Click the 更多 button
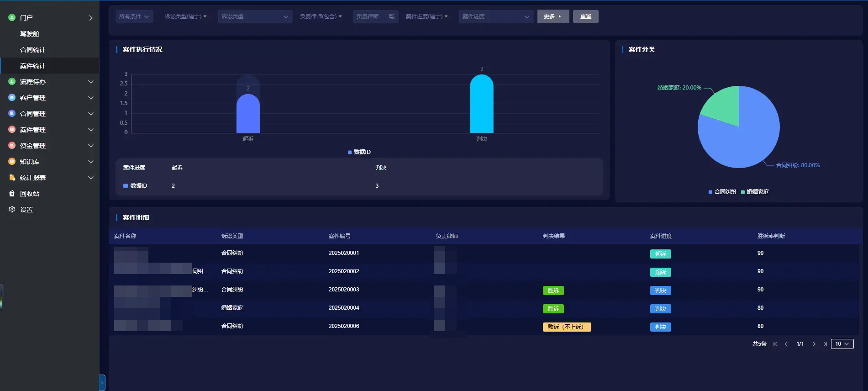 (x=553, y=16)
